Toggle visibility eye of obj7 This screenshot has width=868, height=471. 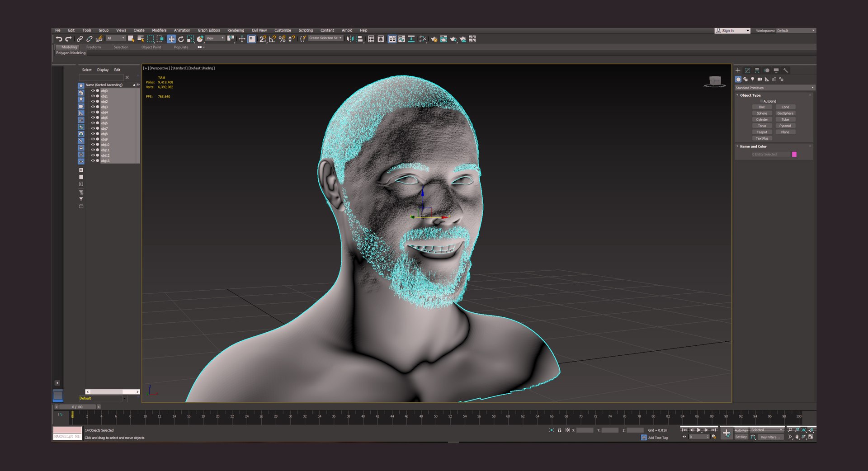coord(93,128)
